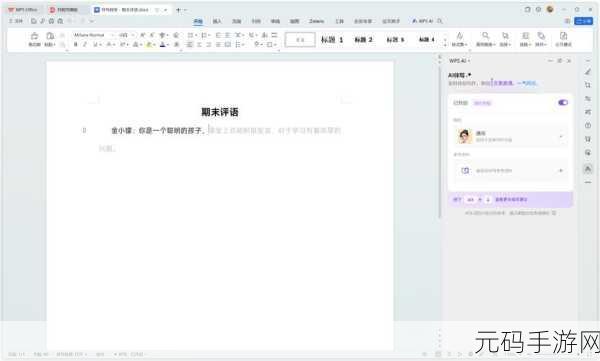The width and height of the screenshot is (600, 361).
Task: Apply the 标题 4 heading style
Action: pyautogui.click(x=426, y=39)
